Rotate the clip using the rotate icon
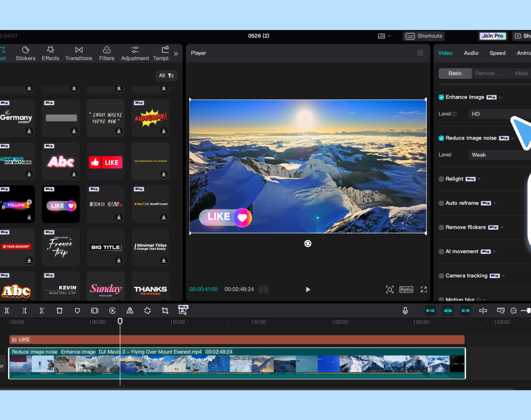531x420 pixels. pos(147,311)
